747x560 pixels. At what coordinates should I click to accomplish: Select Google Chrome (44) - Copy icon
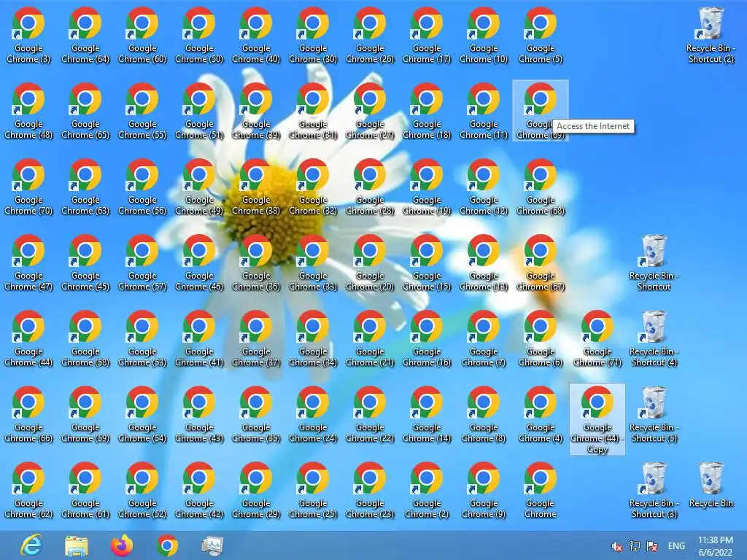(x=597, y=419)
